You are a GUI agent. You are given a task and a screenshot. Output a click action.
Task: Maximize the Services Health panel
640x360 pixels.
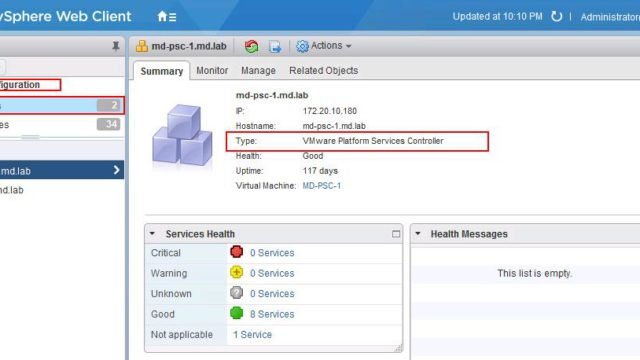pyautogui.click(x=396, y=234)
